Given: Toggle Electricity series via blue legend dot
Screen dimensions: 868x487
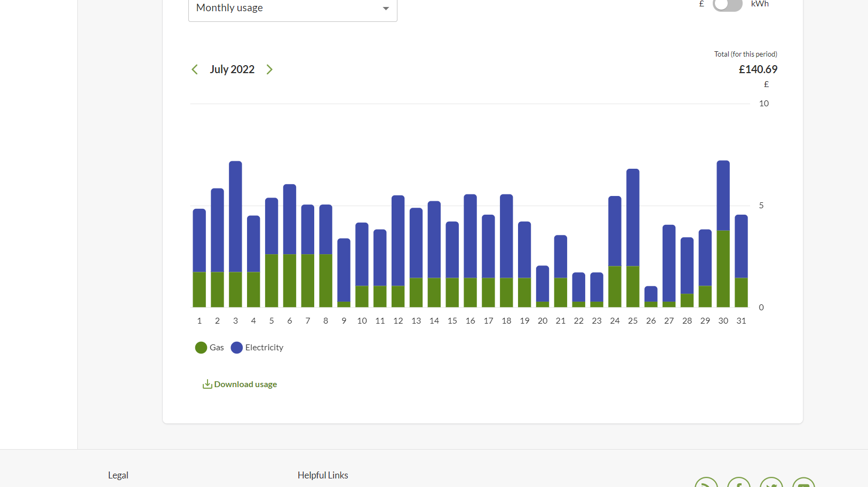Looking at the screenshot, I should (237, 348).
